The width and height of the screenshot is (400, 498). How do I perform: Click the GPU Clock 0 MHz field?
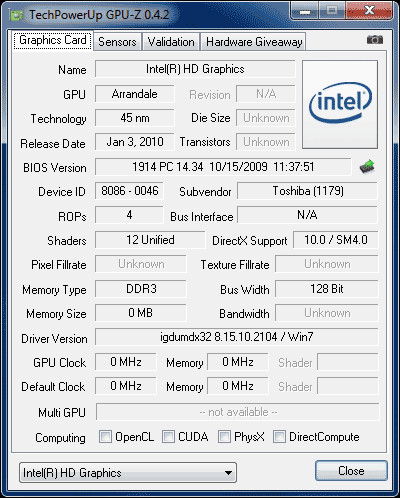126,362
